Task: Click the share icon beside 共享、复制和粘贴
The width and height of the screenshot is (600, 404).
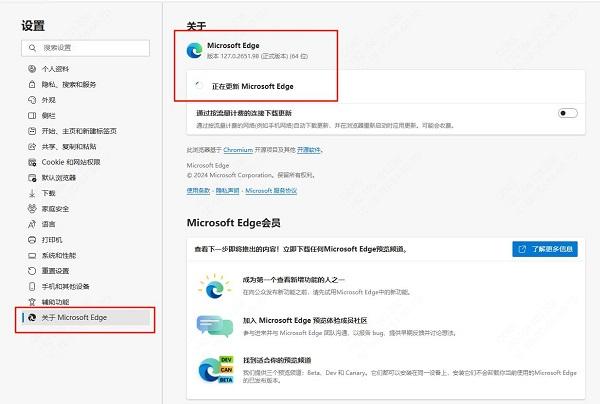Action: (x=32, y=147)
